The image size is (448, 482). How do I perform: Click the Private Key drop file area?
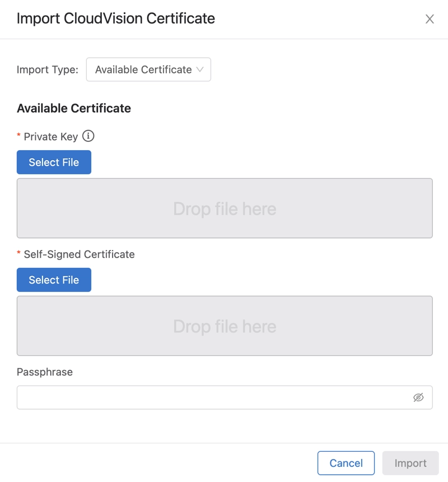tap(224, 208)
